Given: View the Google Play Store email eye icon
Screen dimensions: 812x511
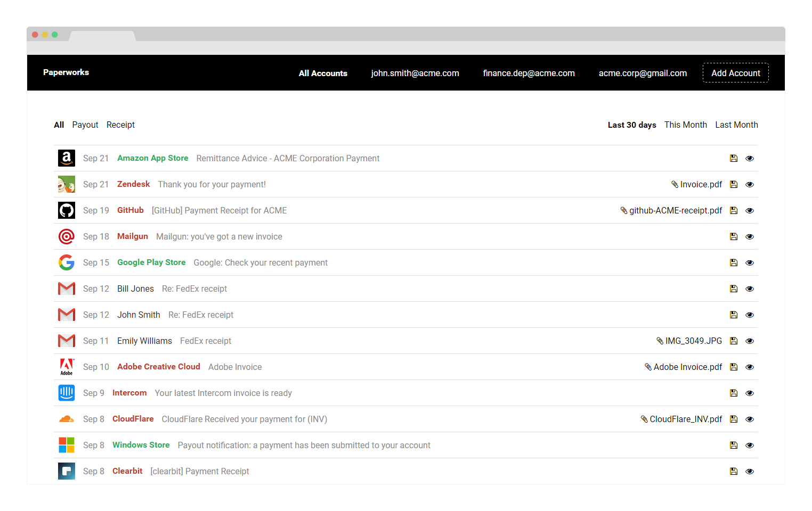Looking at the screenshot, I should click(x=750, y=262).
